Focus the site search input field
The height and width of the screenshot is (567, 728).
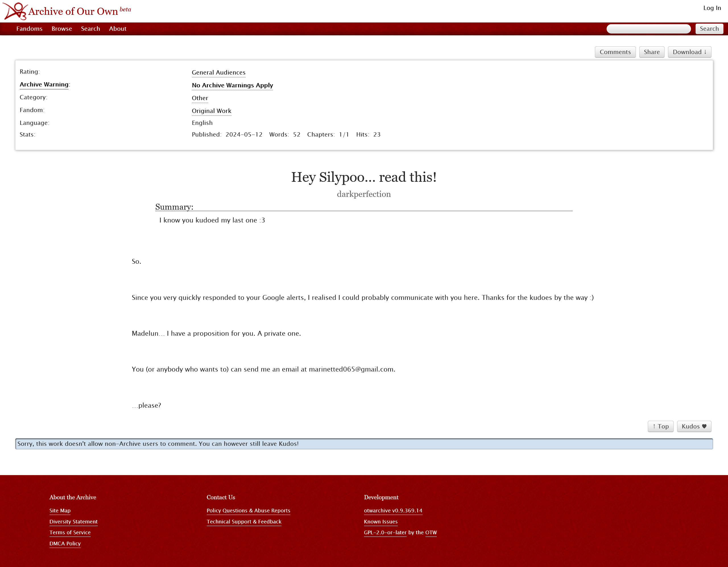click(648, 29)
